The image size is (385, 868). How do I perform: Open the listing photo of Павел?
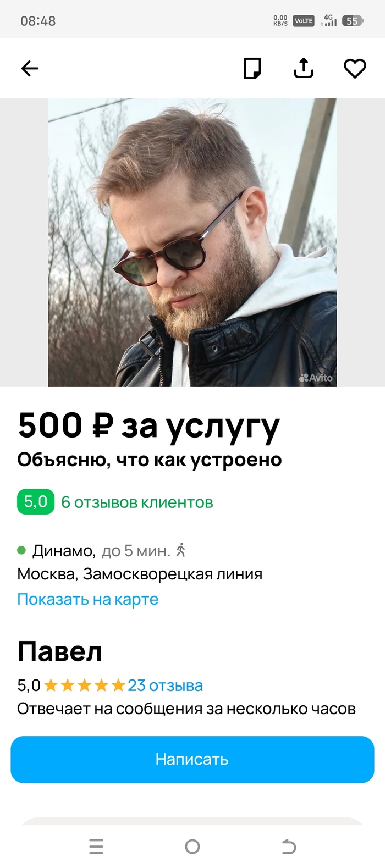pyautogui.click(x=193, y=242)
